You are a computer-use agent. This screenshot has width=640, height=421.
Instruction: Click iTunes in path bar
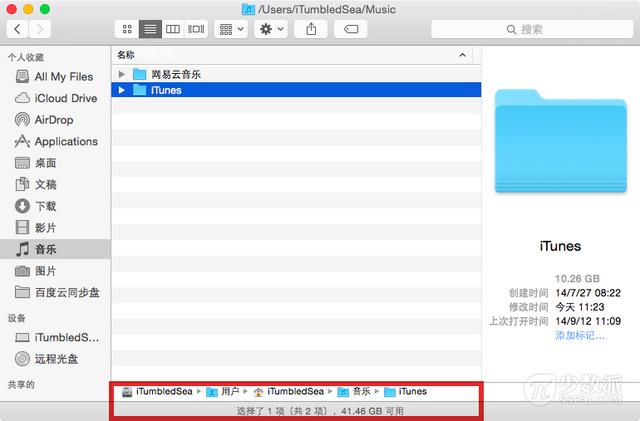coord(406,392)
